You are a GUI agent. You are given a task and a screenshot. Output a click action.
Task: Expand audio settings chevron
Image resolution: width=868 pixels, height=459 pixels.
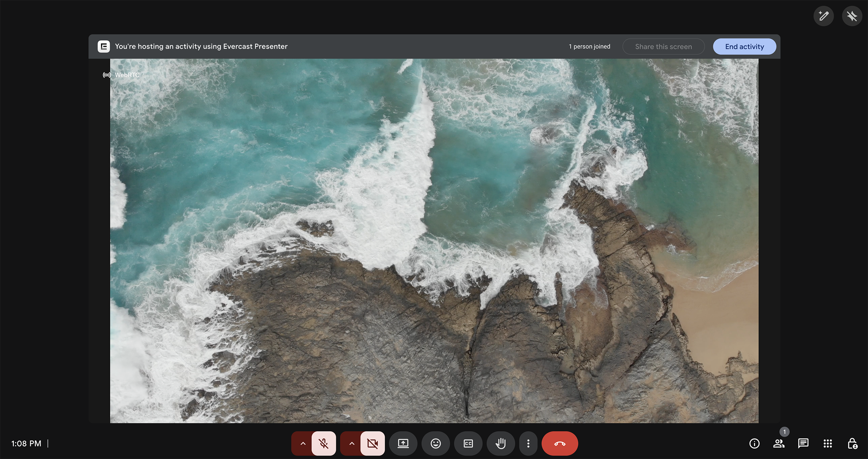[303, 443]
